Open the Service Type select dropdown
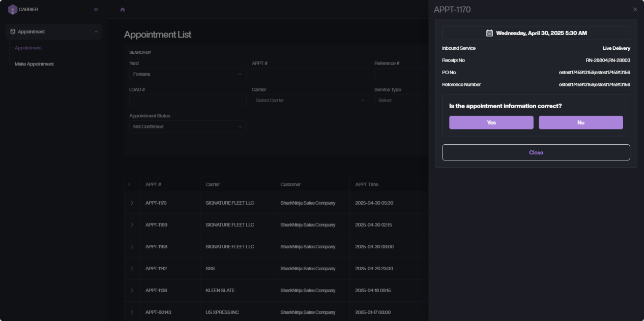644x321 pixels. click(401, 101)
